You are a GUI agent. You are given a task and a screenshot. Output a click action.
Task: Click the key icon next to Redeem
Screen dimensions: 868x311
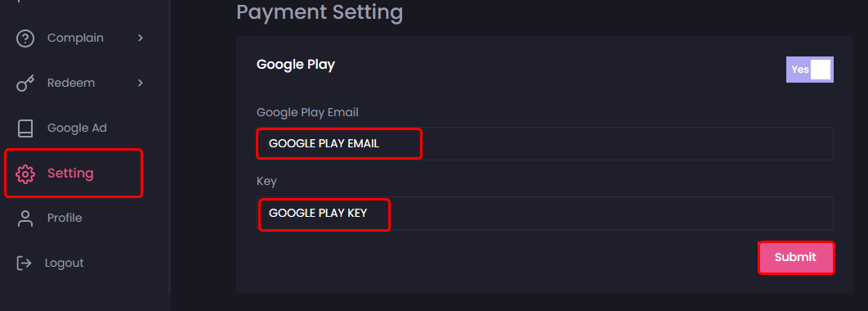tap(25, 83)
